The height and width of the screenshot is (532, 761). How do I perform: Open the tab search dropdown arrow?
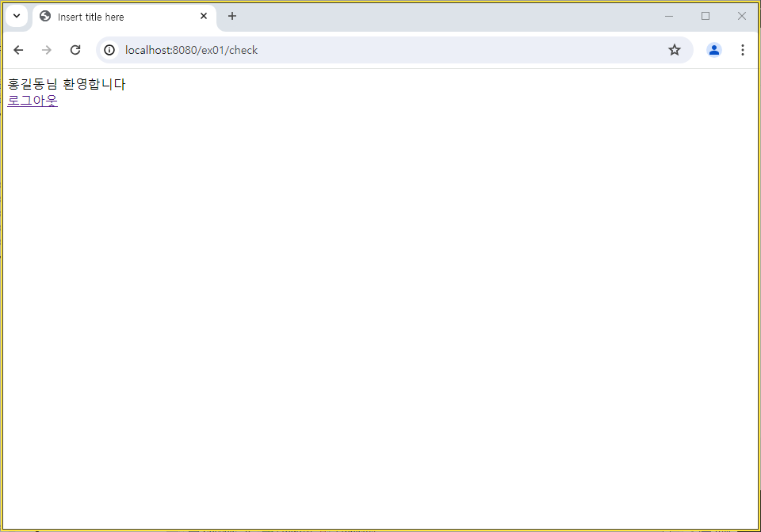coord(17,16)
